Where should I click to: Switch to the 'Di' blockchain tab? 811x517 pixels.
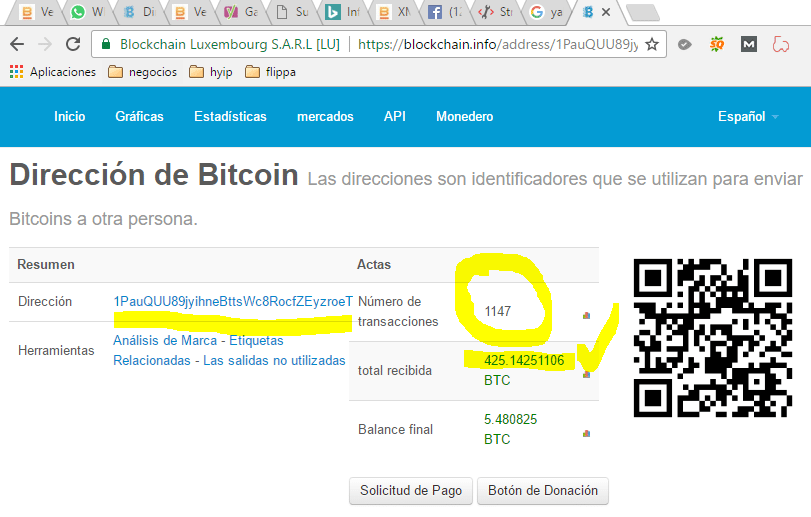click(x=138, y=12)
